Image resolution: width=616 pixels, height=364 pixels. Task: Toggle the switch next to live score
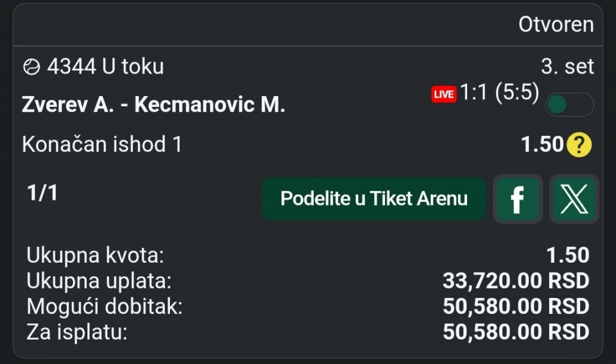[569, 105]
